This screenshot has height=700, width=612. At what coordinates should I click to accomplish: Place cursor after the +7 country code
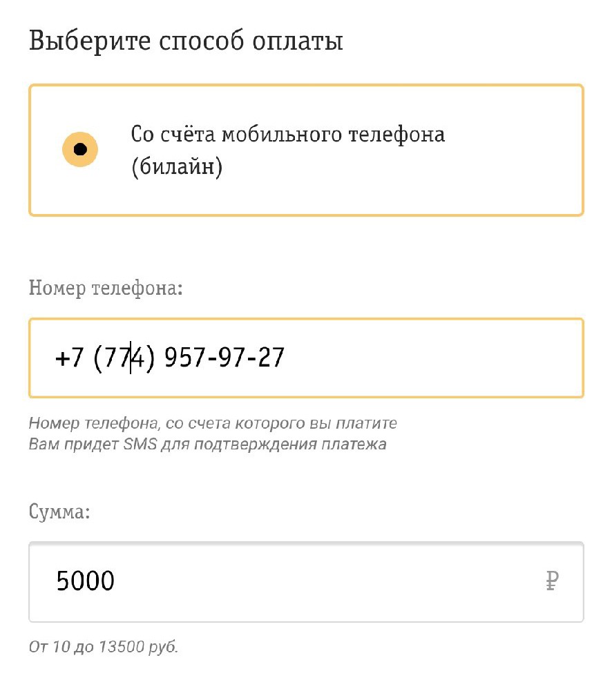tap(85, 358)
